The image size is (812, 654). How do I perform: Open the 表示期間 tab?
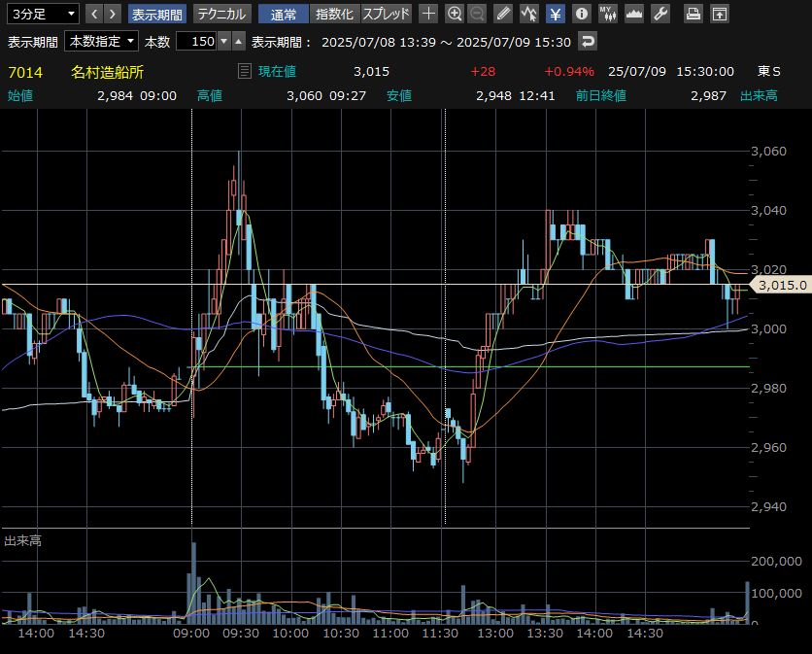tap(156, 14)
